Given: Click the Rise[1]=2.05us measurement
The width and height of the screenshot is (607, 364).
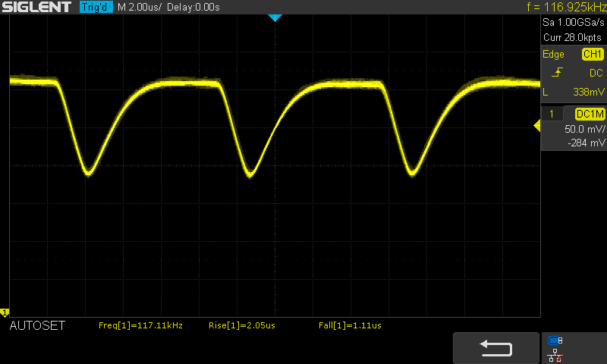Looking at the screenshot, I should pos(242,326).
